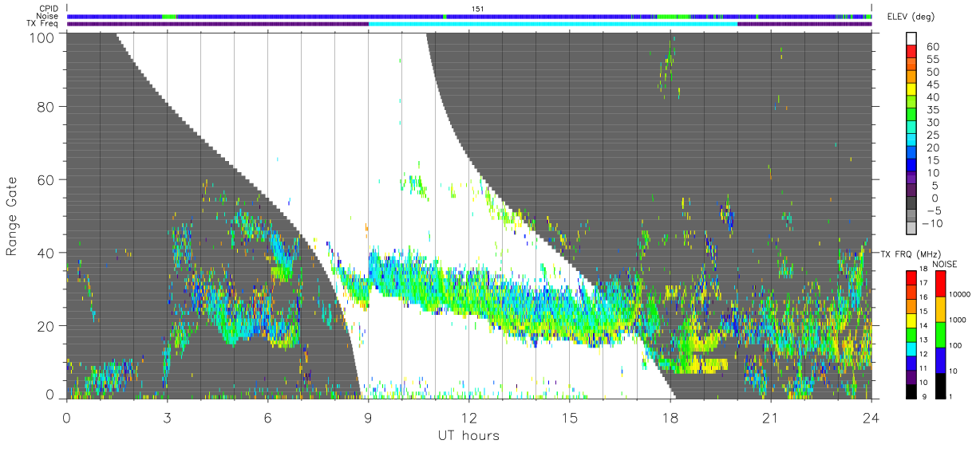Image resolution: width=980 pixels, height=452 pixels.
Task: Click the '60' tick on the ELEV color bar
Action: point(932,46)
